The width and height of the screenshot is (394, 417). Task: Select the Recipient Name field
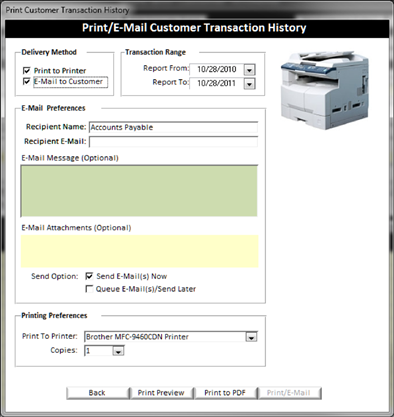173,127
